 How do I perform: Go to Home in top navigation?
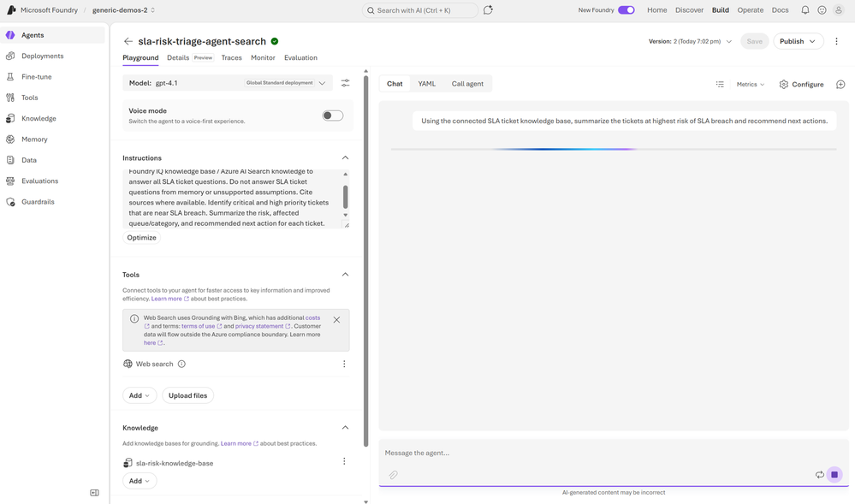(x=656, y=9)
